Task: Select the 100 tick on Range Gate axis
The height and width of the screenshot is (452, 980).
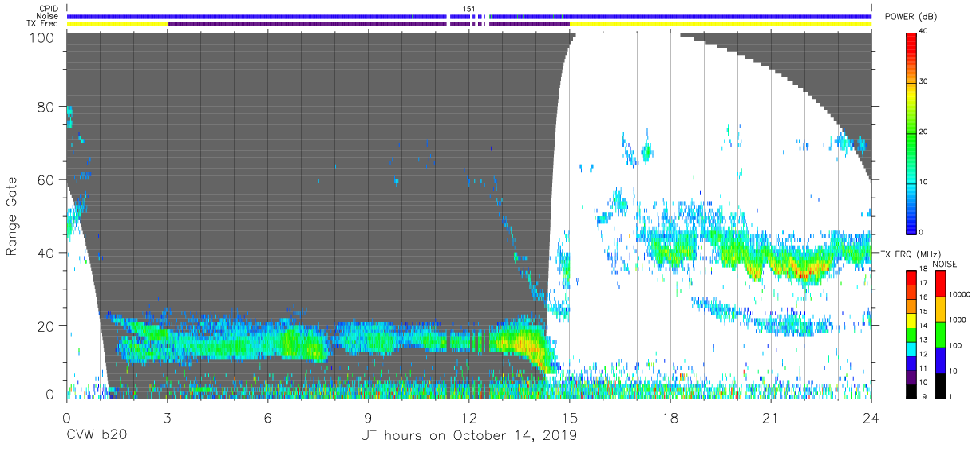Action: coord(42,37)
